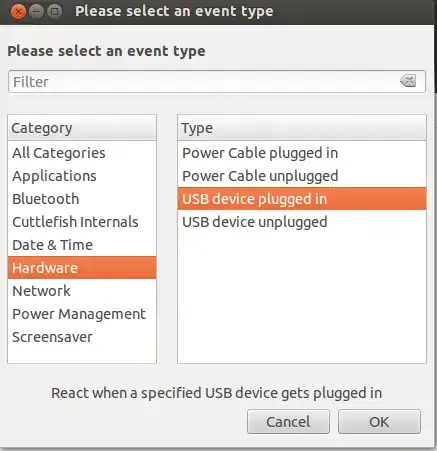Maximize the event type dialog

tap(54, 12)
